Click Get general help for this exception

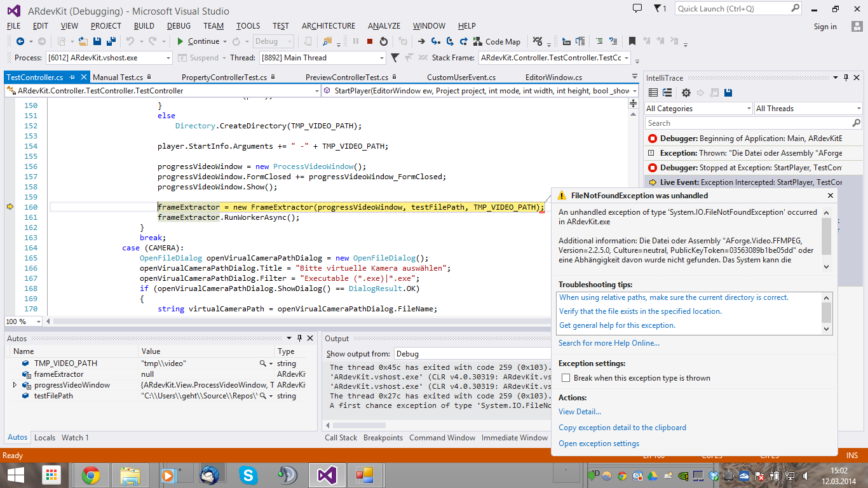(x=617, y=325)
